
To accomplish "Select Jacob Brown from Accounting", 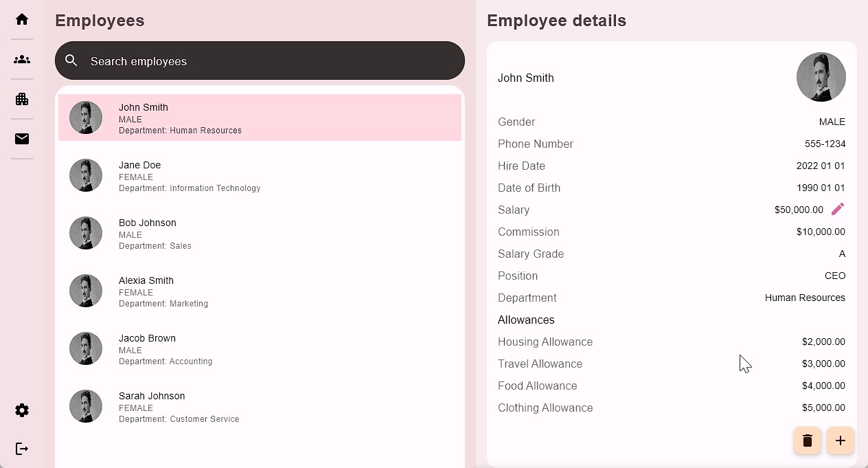I will pyautogui.click(x=260, y=348).
